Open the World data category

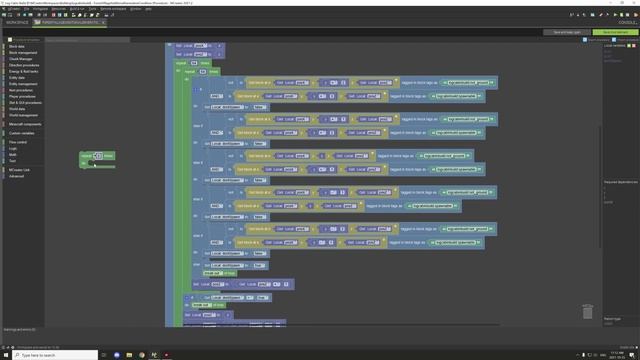coord(17,109)
